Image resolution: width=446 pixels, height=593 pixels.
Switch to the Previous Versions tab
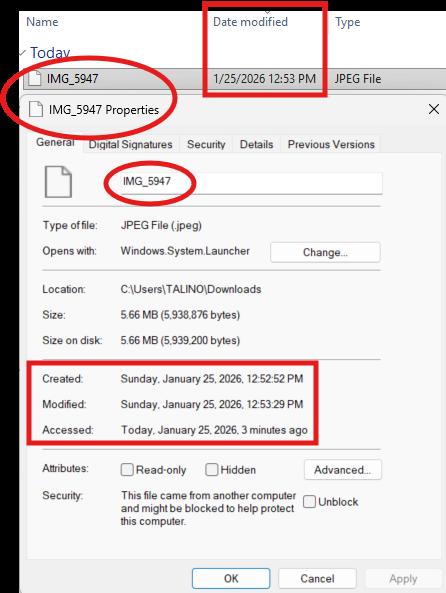click(x=331, y=144)
